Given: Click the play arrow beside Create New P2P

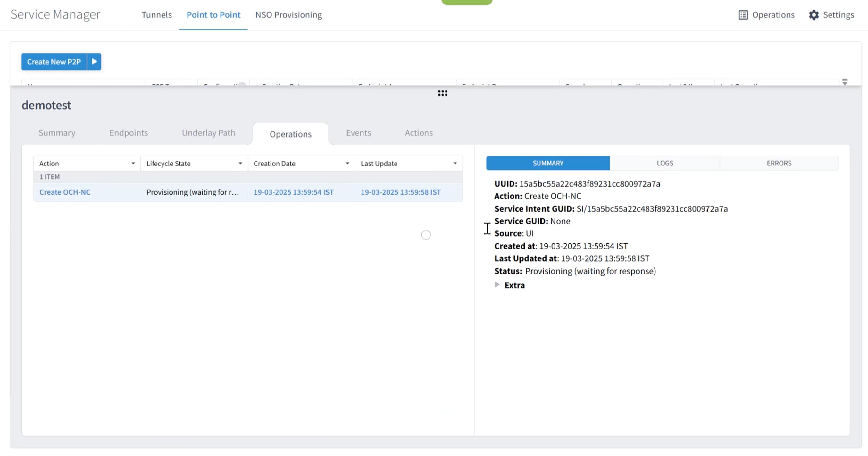Looking at the screenshot, I should pyautogui.click(x=94, y=62).
